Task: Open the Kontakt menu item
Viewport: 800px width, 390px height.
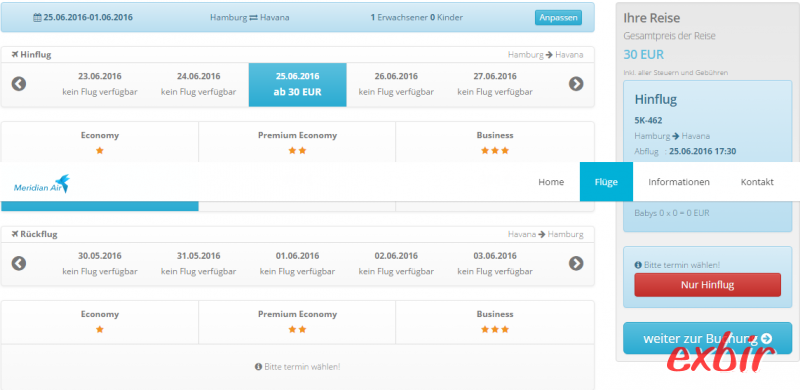Action: pyautogui.click(x=757, y=182)
